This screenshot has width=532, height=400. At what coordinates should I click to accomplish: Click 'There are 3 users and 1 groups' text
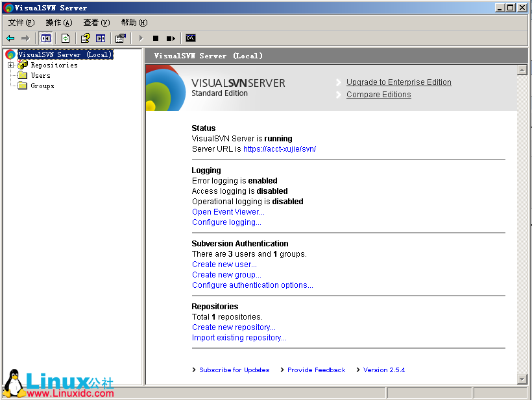[249, 254]
